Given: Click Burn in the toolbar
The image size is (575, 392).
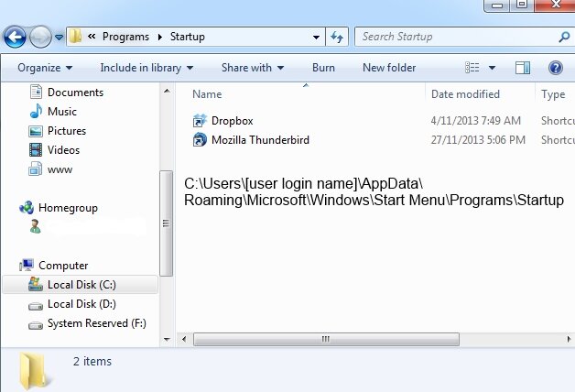Looking at the screenshot, I should [x=323, y=68].
